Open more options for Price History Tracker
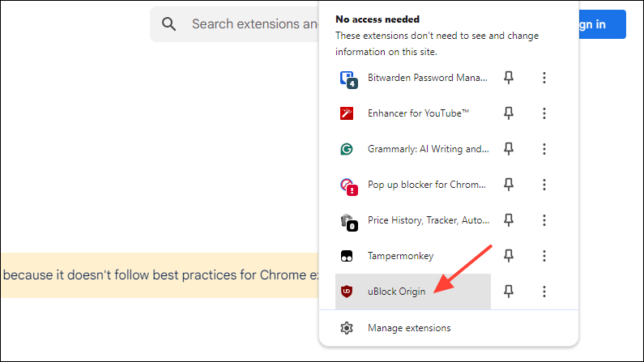 coord(544,220)
